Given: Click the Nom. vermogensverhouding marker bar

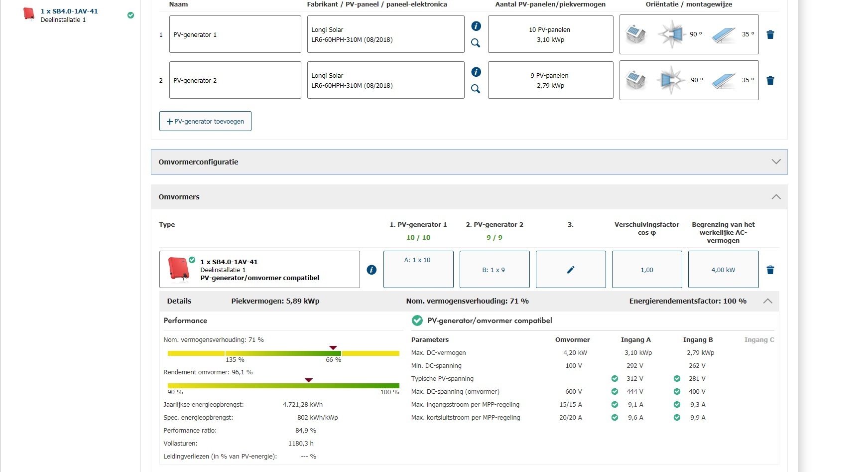Looking at the screenshot, I should [283, 353].
